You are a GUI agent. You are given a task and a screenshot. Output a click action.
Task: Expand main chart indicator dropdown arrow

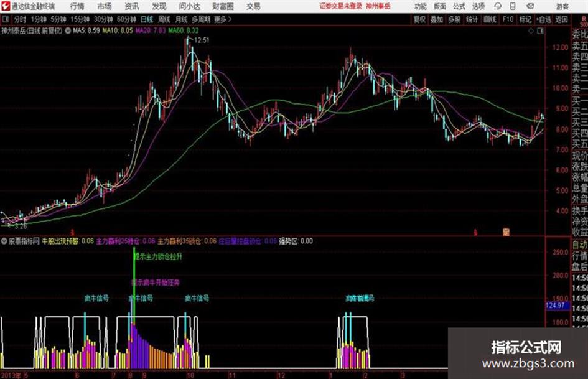68,30
